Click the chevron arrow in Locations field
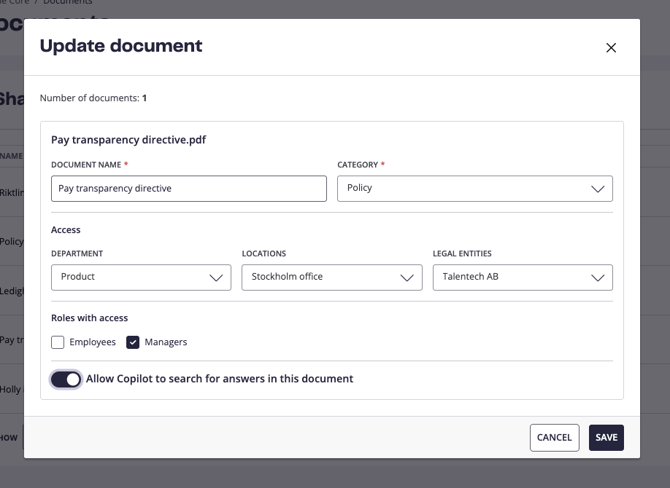670x488 pixels. click(x=406, y=278)
